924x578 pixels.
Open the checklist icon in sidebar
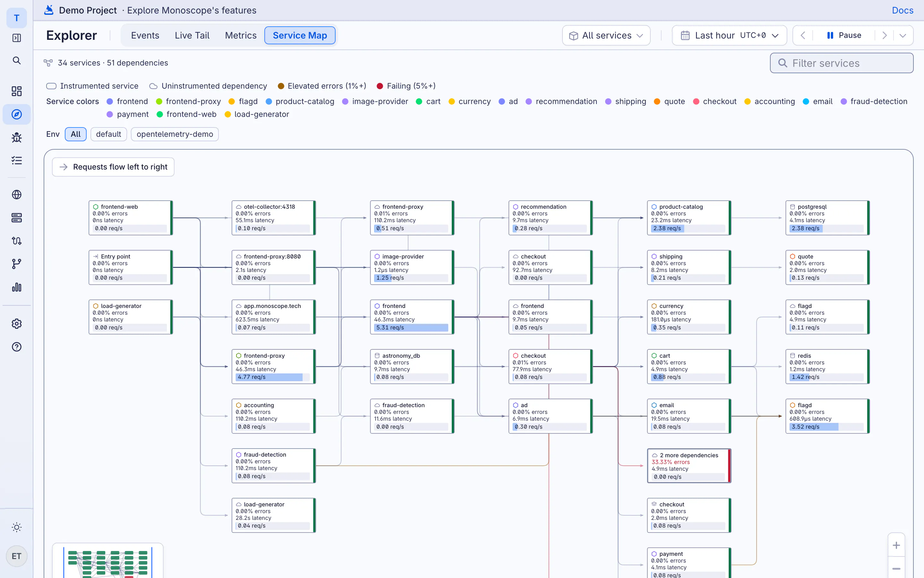16,161
